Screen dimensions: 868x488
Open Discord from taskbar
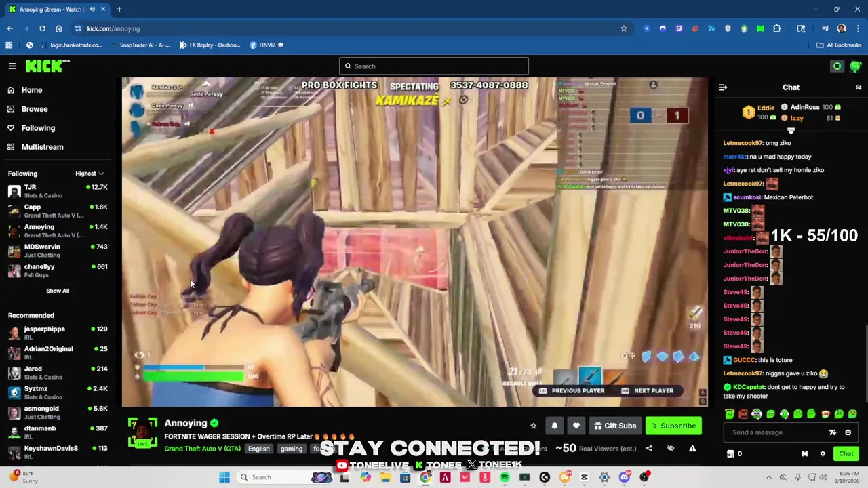click(625, 477)
